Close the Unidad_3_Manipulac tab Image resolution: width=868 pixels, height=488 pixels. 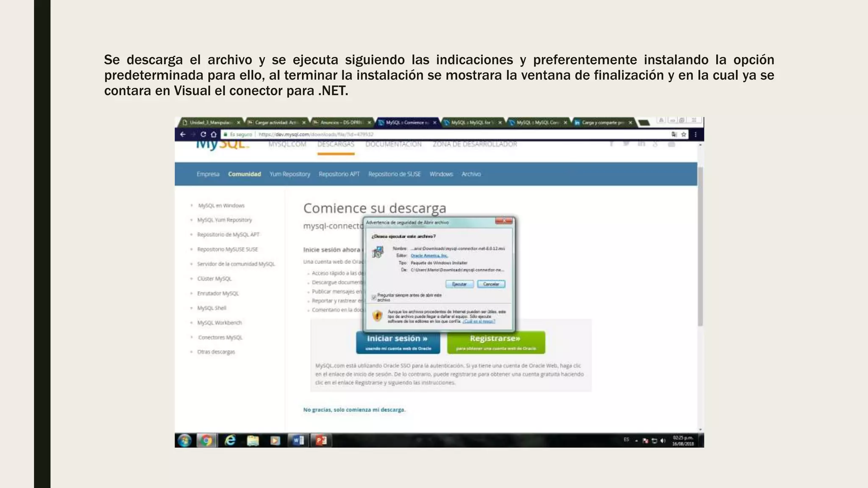pos(238,122)
